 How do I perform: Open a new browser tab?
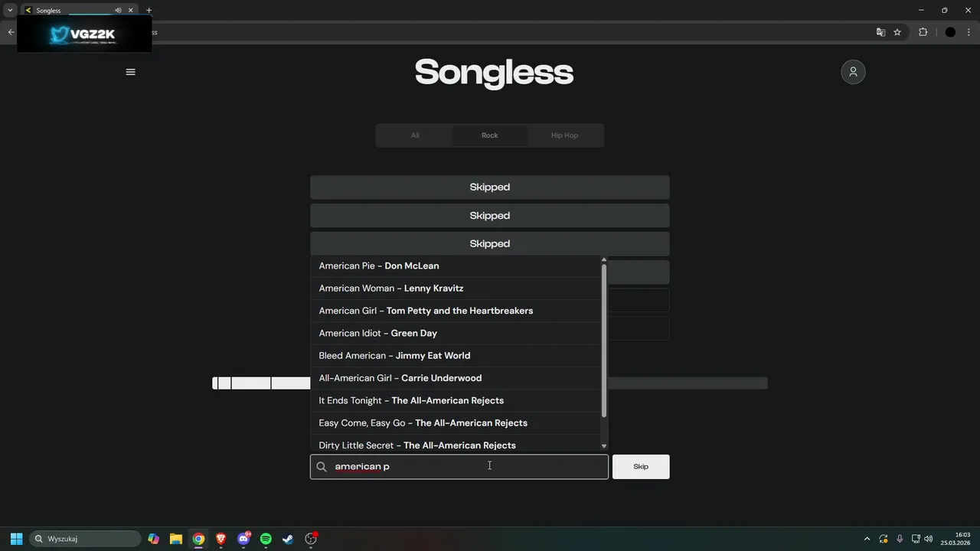pos(149,11)
